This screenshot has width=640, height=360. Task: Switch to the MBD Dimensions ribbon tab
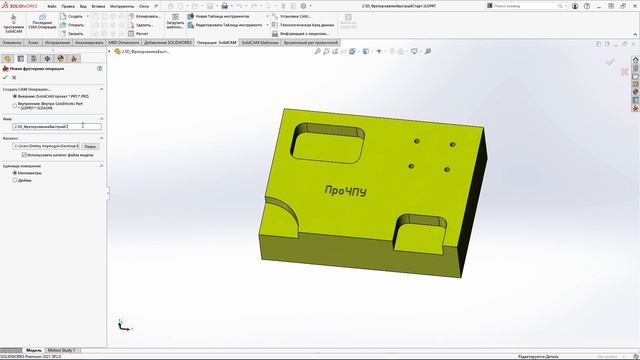tap(124, 42)
